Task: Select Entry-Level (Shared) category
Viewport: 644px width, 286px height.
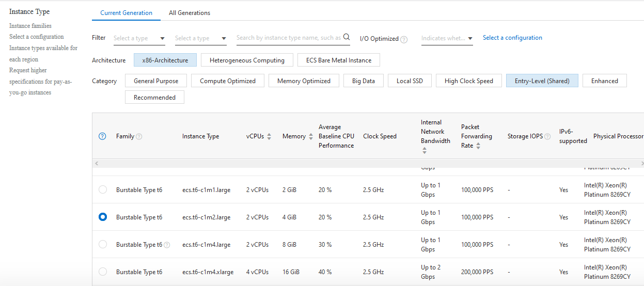Action: tap(542, 81)
